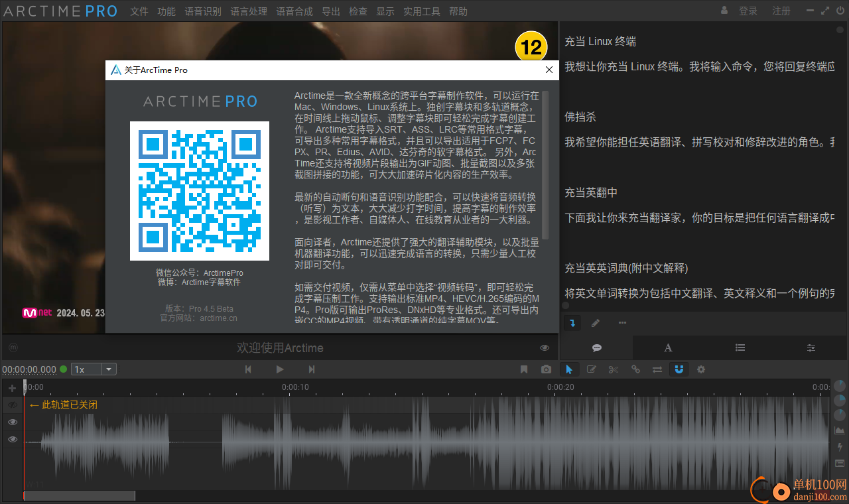Switch to the chat bubble tab
Image resolution: width=849 pixels, height=504 pixels.
click(x=596, y=347)
